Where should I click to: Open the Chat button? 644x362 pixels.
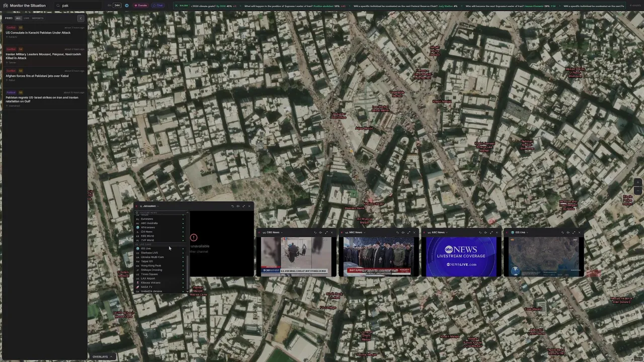click(158, 6)
